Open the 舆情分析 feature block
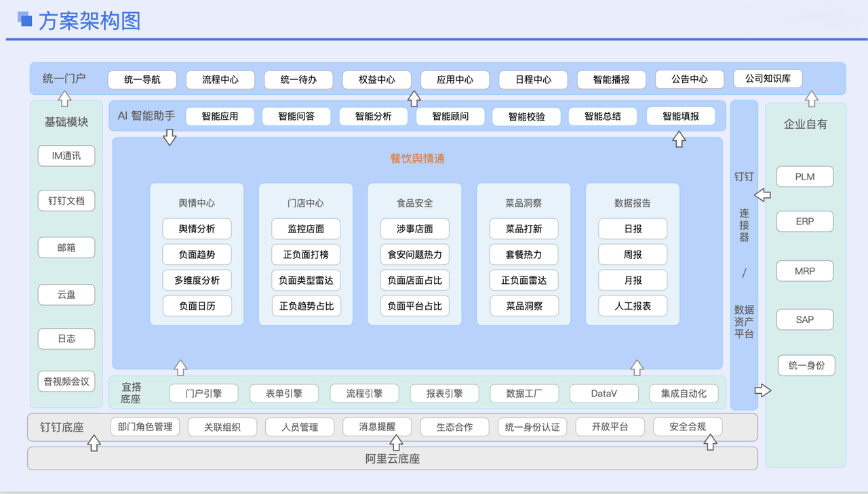The width and height of the screenshot is (868, 494). 197,228
